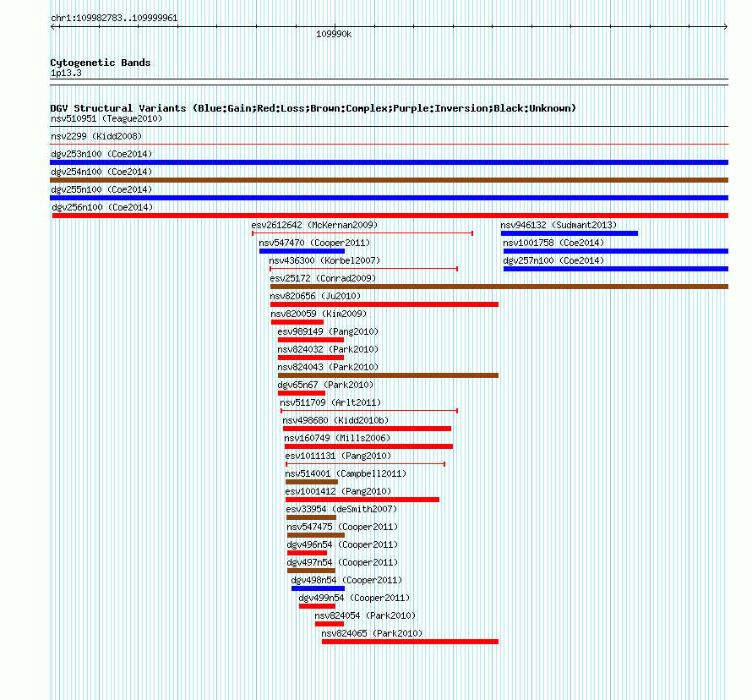Click the thin red line under esv2612642
The image size is (752, 700).
tap(362, 233)
